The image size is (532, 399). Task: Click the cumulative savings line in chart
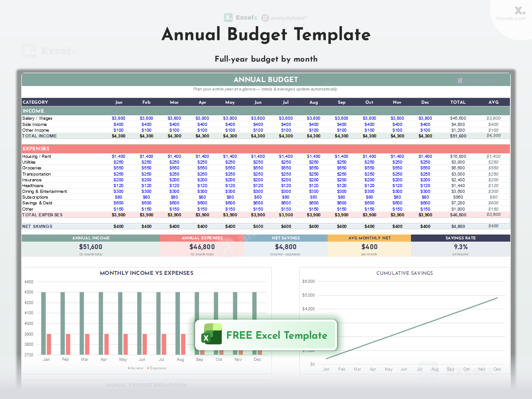point(412,328)
